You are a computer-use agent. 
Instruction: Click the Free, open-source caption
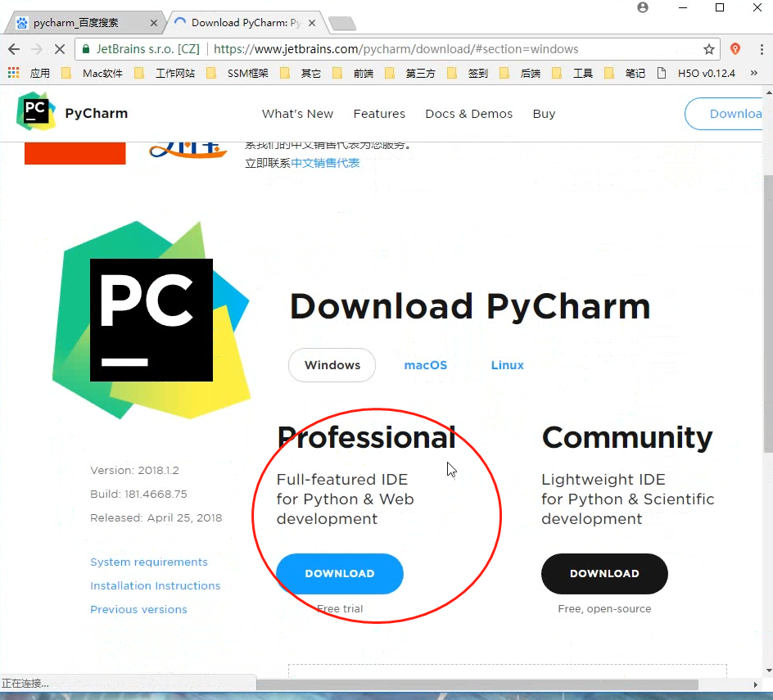point(604,609)
